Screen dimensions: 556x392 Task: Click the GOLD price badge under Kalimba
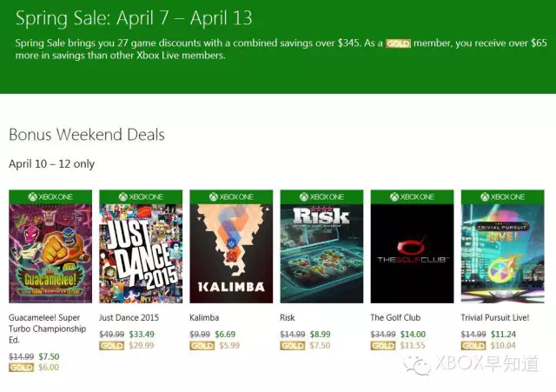(x=202, y=346)
